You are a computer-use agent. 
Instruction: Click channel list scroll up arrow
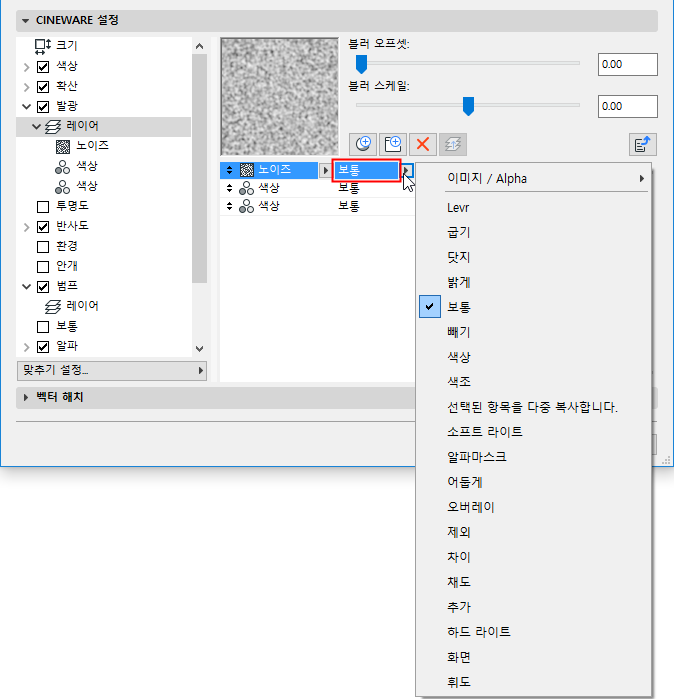tap(200, 46)
